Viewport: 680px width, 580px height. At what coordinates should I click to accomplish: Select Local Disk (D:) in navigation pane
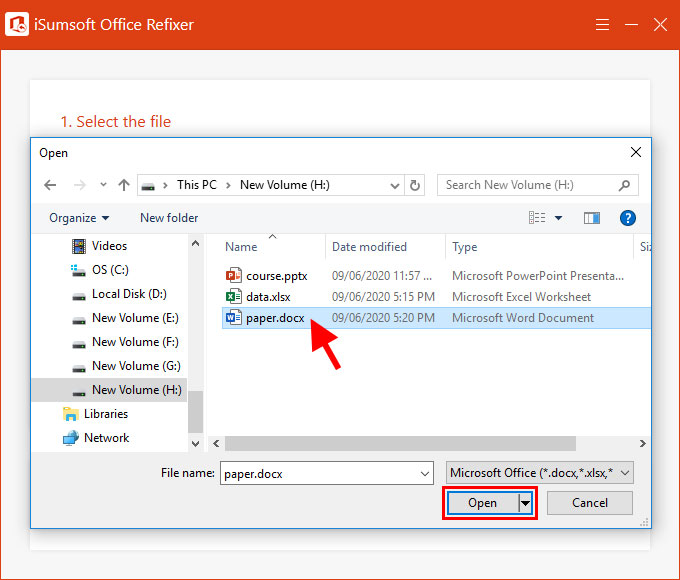coord(129,294)
